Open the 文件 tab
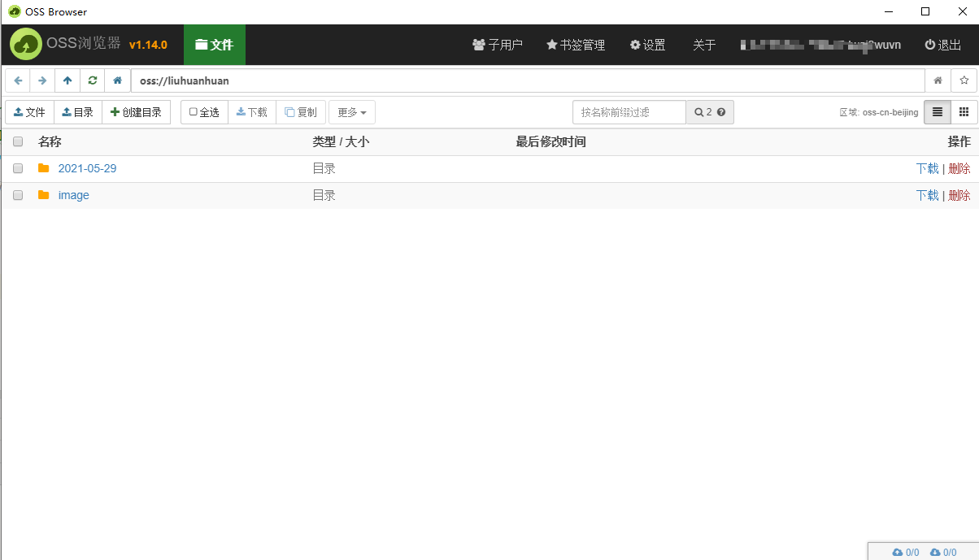 tap(215, 45)
